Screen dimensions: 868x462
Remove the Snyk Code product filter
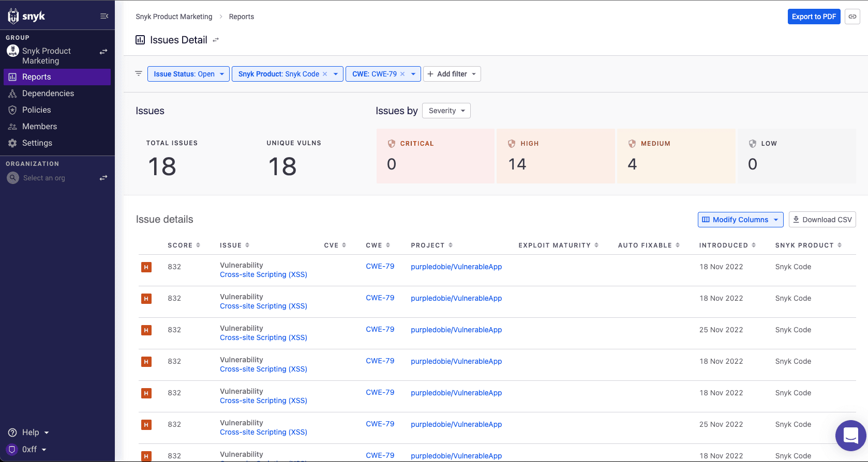coord(325,74)
